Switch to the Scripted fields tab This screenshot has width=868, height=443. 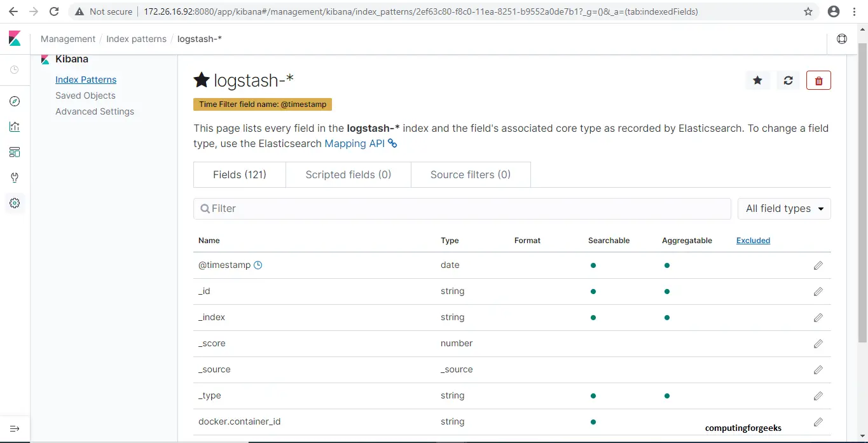click(x=348, y=174)
